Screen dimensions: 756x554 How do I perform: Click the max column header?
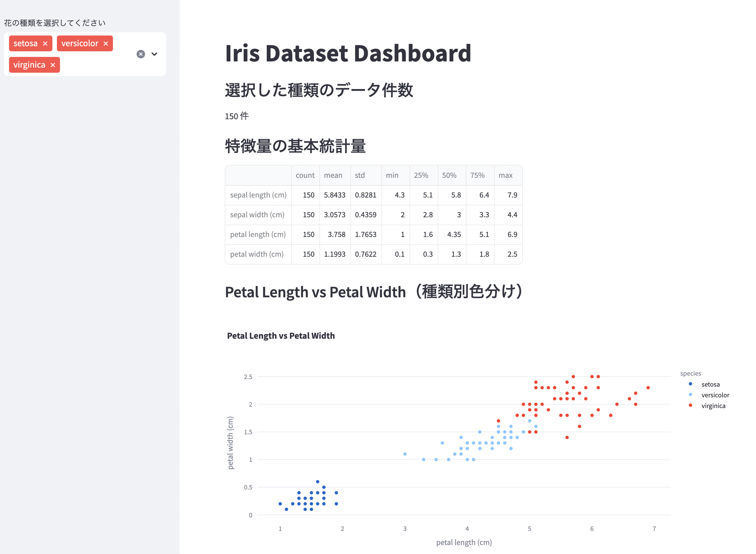click(x=505, y=175)
